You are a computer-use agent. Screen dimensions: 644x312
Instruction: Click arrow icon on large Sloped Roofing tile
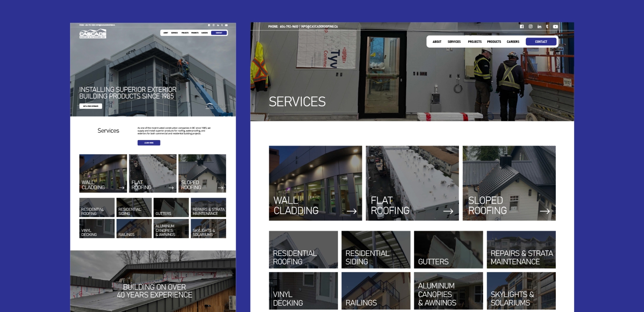click(x=545, y=211)
